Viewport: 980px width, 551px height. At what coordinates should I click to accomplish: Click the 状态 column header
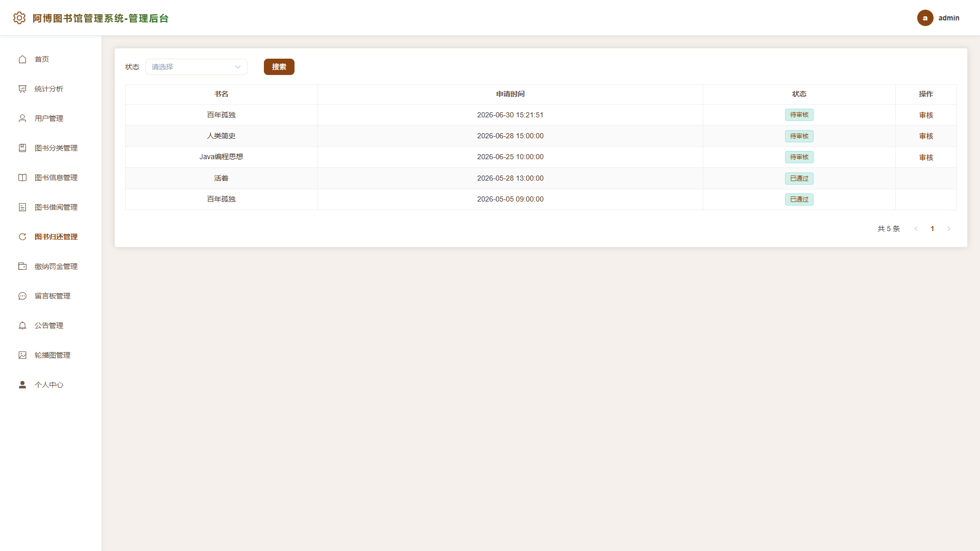click(799, 94)
